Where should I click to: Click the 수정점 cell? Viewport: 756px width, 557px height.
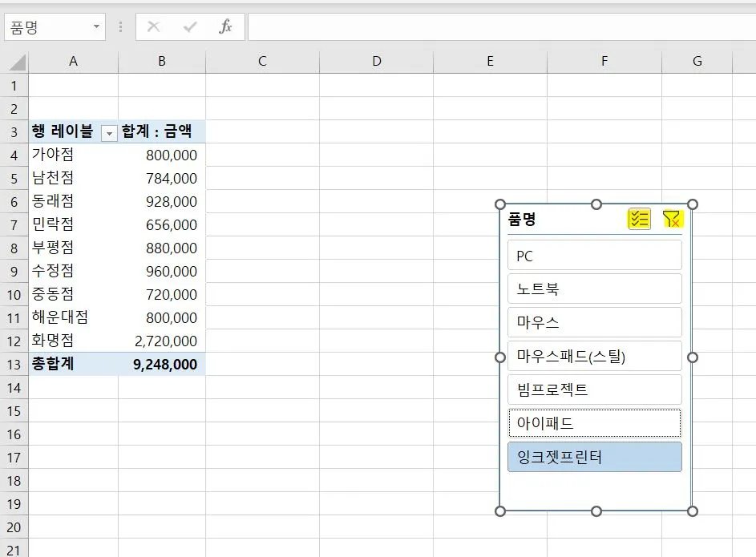(x=73, y=271)
